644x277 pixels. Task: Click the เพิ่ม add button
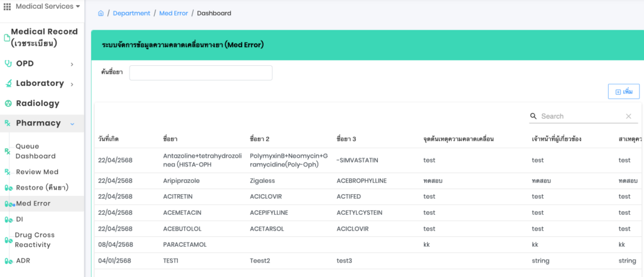[x=623, y=92]
